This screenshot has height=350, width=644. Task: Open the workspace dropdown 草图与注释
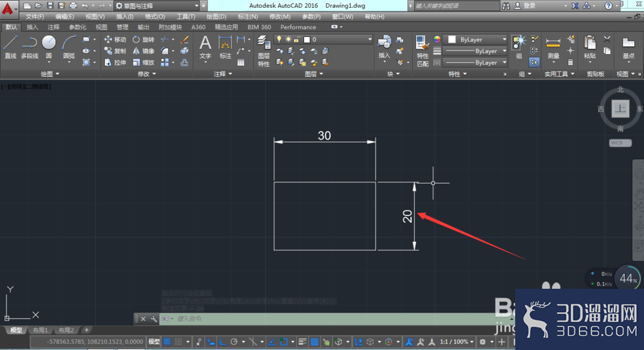157,6
